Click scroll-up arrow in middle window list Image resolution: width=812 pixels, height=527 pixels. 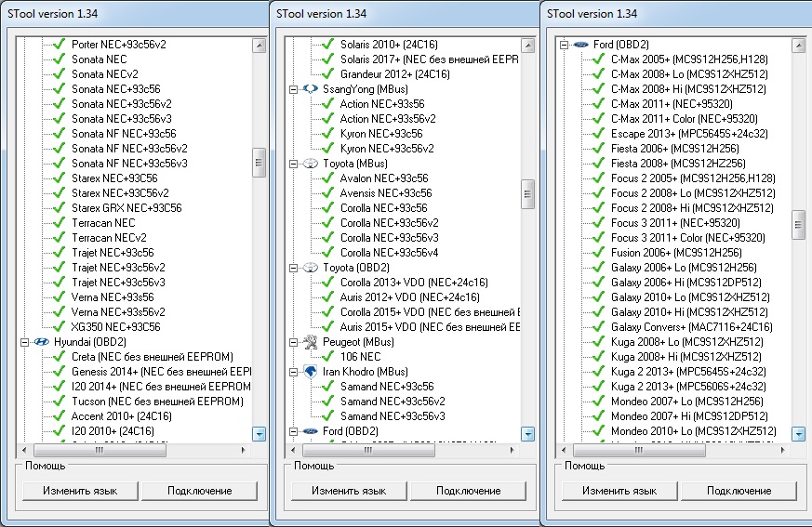tap(527, 46)
